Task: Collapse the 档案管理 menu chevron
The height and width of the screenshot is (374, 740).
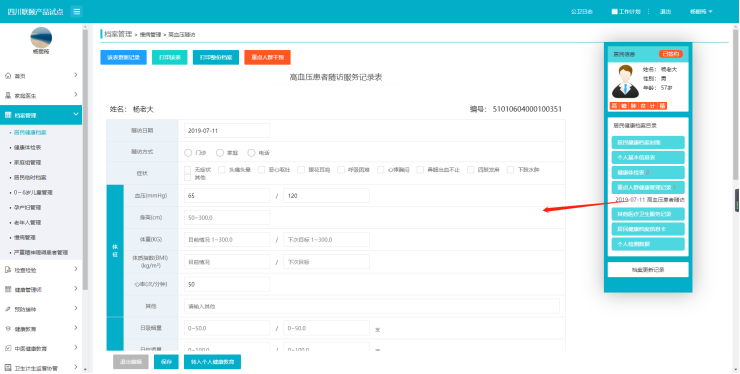Action: point(76,114)
